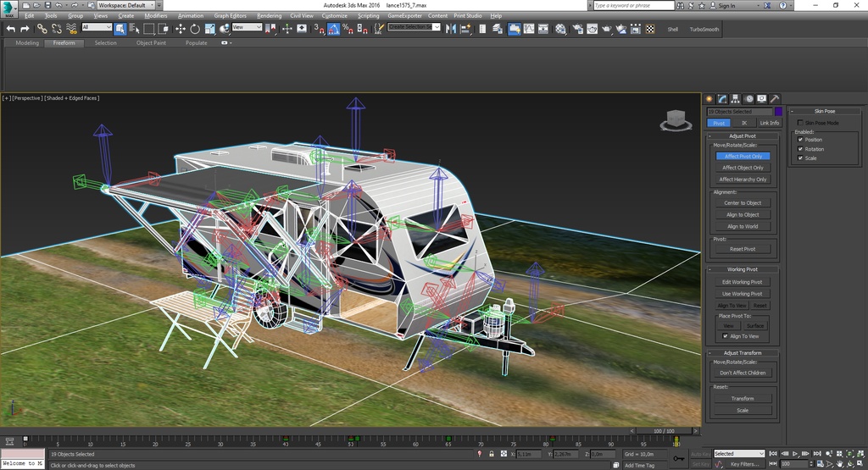Click the Center to Object button

[x=743, y=203]
